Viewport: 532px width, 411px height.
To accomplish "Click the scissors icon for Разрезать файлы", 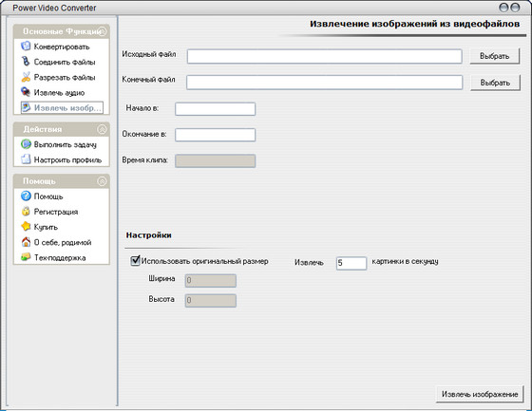I will tap(26, 77).
